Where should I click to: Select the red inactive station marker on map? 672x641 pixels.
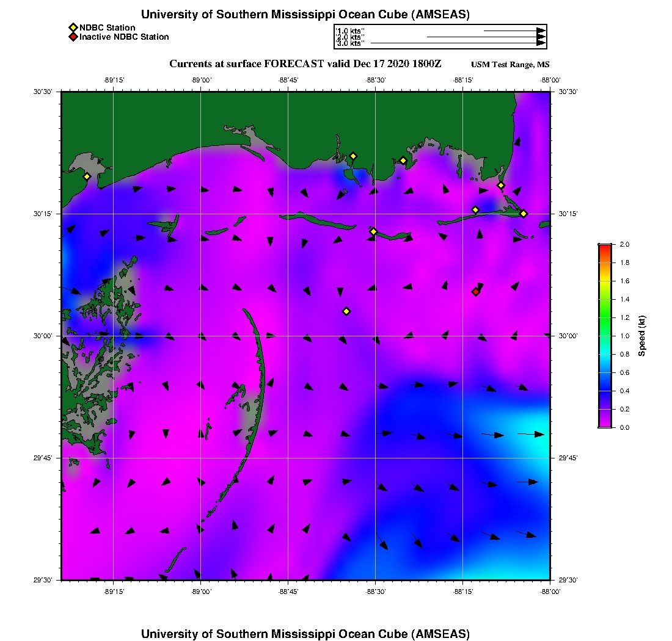(x=475, y=292)
